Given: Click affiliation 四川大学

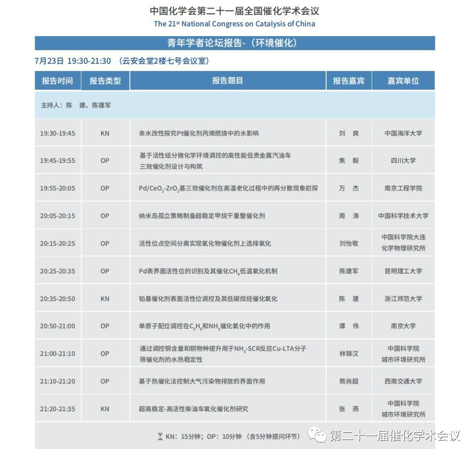Looking at the screenshot, I should pos(403,161).
